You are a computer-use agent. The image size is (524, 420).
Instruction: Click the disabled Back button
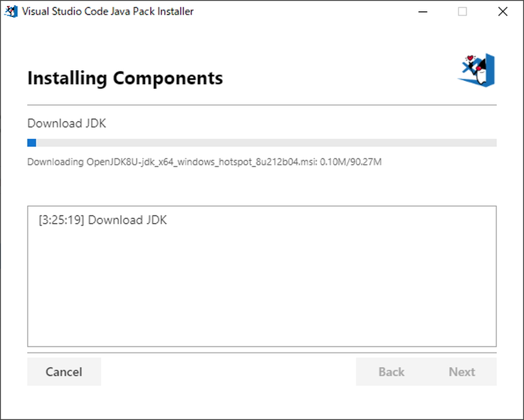click(391, 372)
